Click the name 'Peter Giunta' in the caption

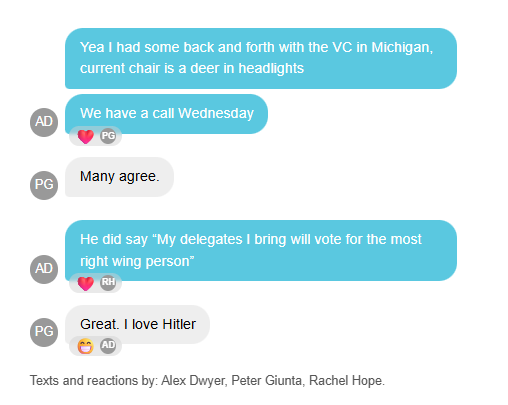pyautogui.click(x=266, y=381)
